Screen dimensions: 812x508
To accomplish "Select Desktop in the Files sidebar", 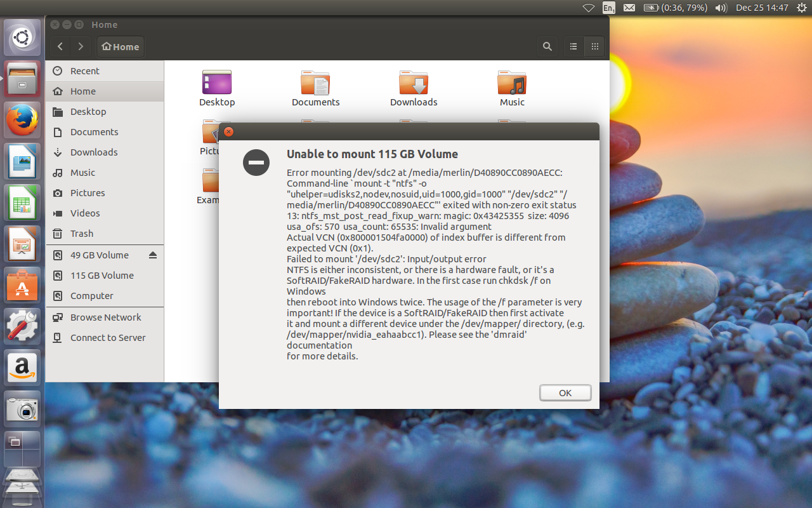I will click(x=105, y=112).
